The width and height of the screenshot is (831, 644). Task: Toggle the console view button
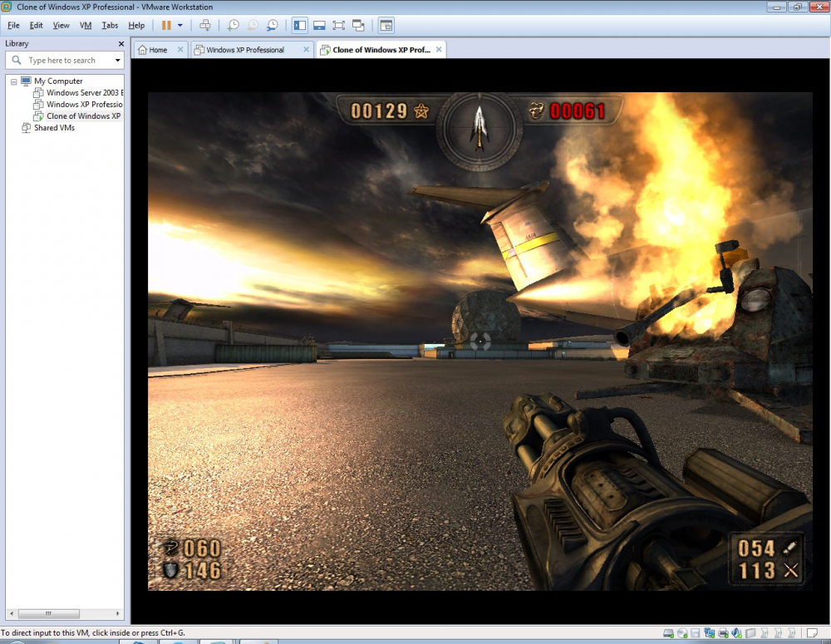386,25
